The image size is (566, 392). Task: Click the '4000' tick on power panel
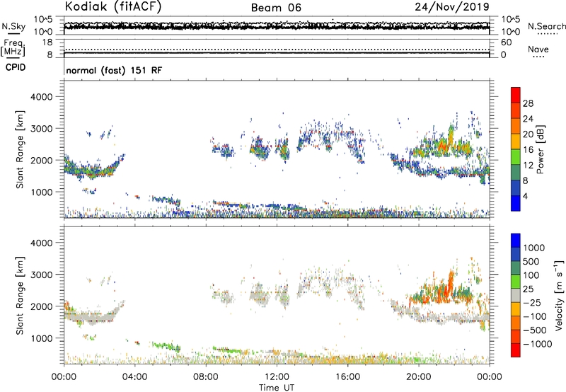pyautogui.click(x=42, y=97)
